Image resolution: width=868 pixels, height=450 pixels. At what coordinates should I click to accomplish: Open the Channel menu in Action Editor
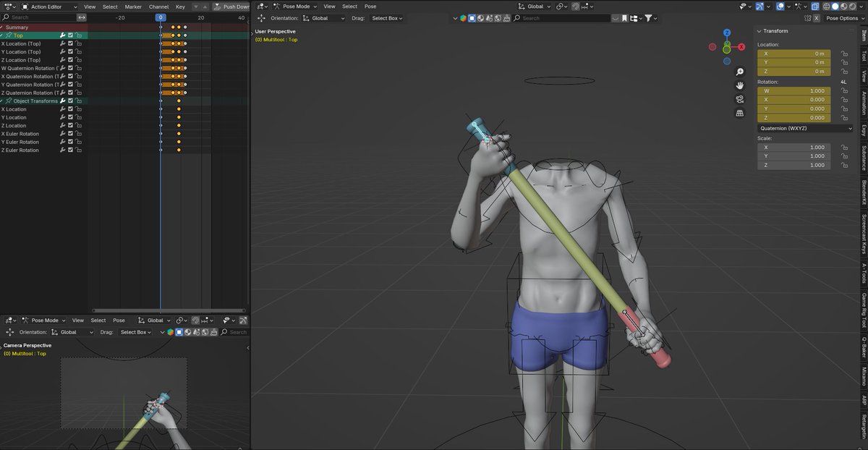click(x=158, y=7)
